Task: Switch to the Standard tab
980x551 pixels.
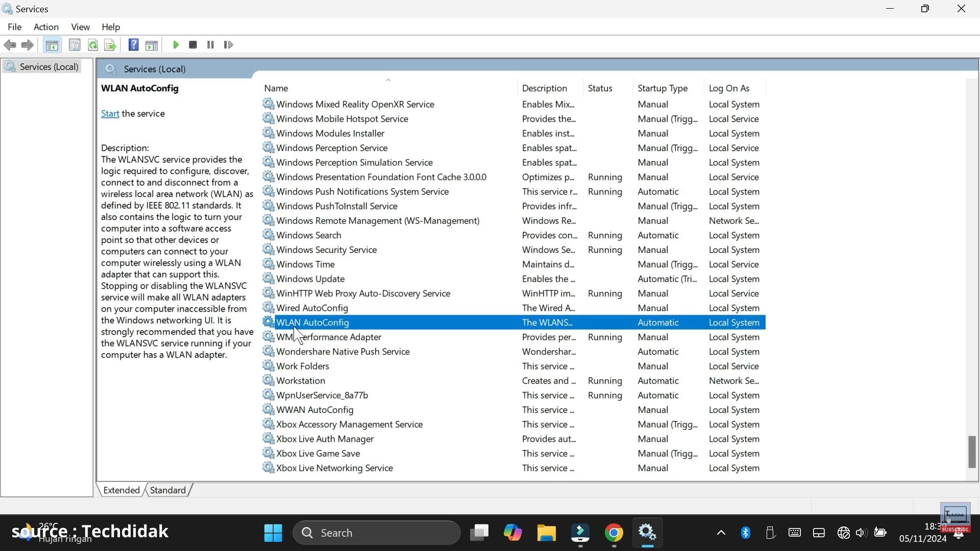Action: (x=168, y=490)
